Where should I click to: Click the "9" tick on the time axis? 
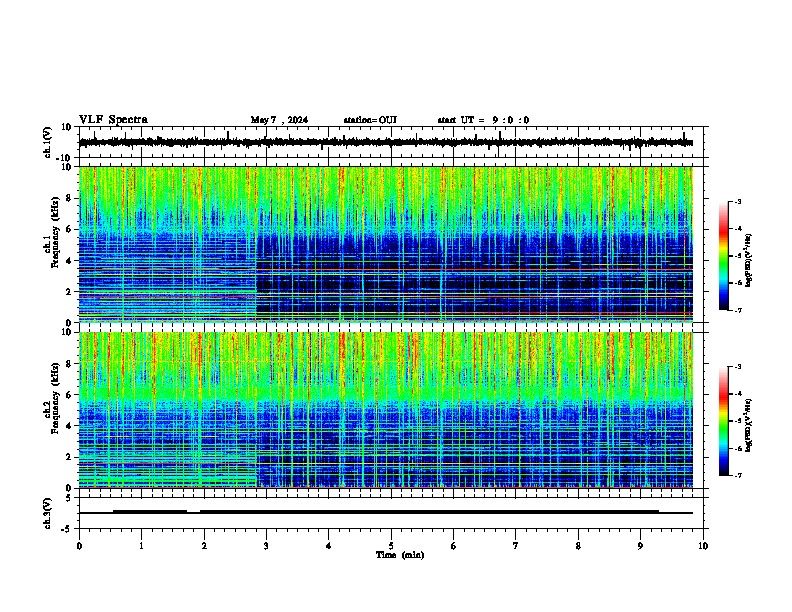click(640, 546)
